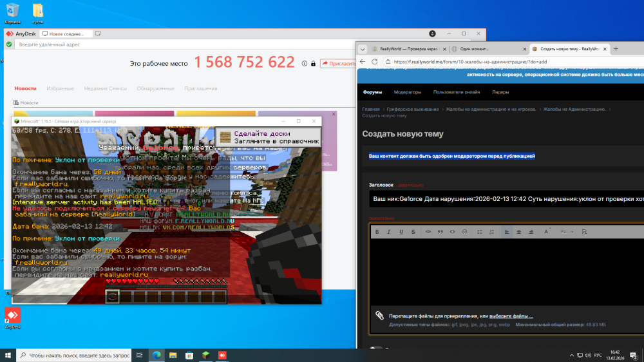Select first hotbar slot in Minecraft
Screen dimensions: 644x362
[113, 297]
